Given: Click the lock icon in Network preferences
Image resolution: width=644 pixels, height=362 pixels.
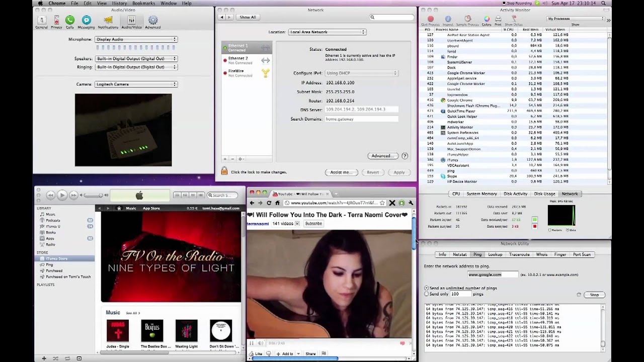Looking at the screenshot, I should pyautogui.click(x=224, y=171).
